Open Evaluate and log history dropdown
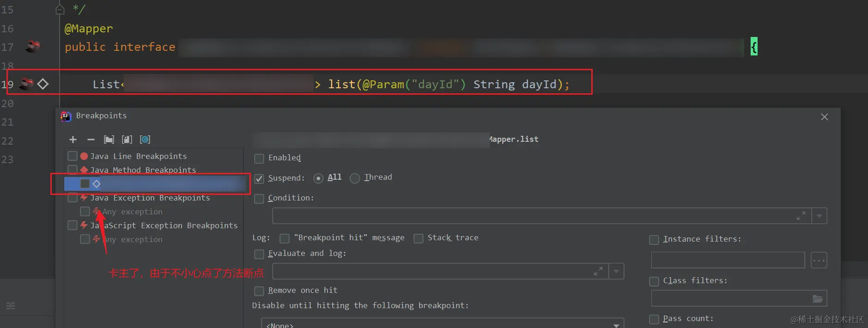Viewport: 868px width, 328px height. click(x=616, y=271)
